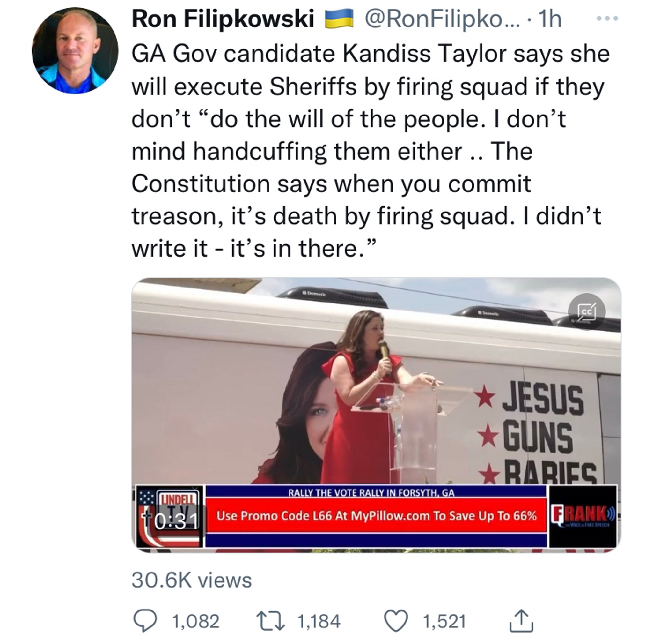This screenshot has height=644, width=653.
Task: View the 1,184 retweets count
Action: 319,621
